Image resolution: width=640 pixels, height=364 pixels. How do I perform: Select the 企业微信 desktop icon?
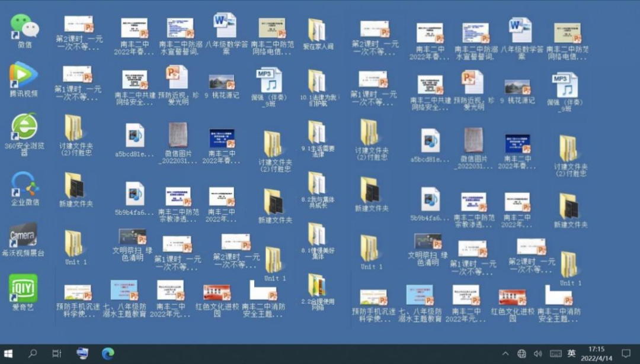coord(24,185)
